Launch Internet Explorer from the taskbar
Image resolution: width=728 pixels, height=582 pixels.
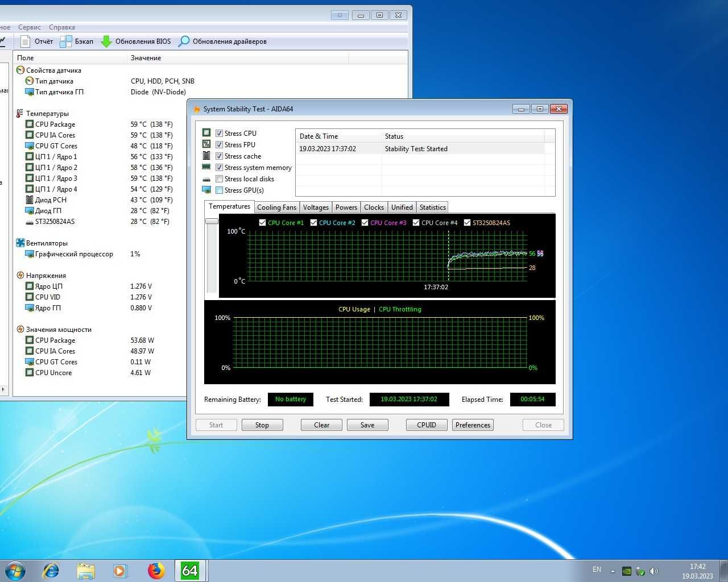coord(51,570)
